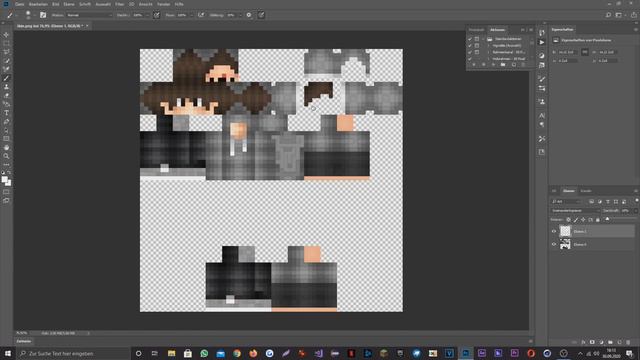Create new action set folder icon
The height and width of the screenshot is (360, 640).
pyautogui.click(x=503, y=64)
